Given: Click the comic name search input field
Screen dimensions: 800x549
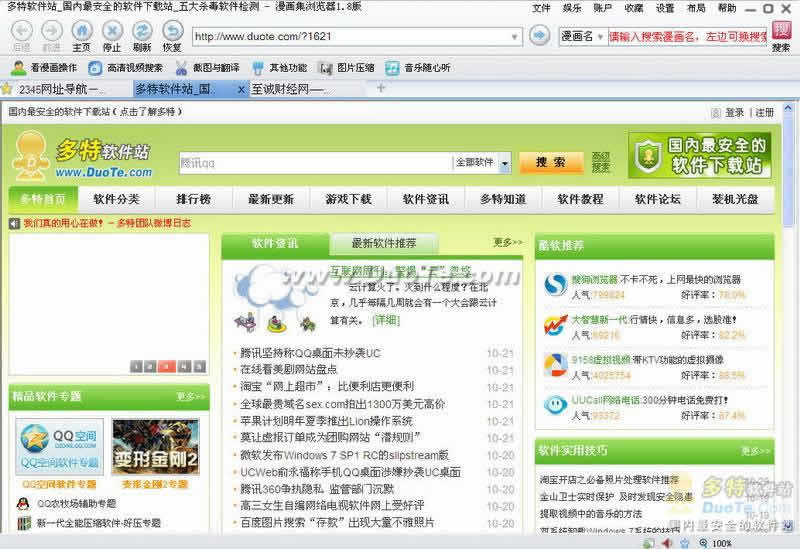Looking at the screenshot, I should [687, 37].
